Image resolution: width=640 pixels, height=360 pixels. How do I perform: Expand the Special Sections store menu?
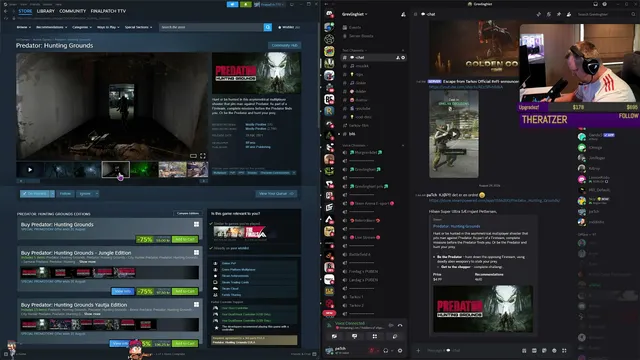(138, 27)
